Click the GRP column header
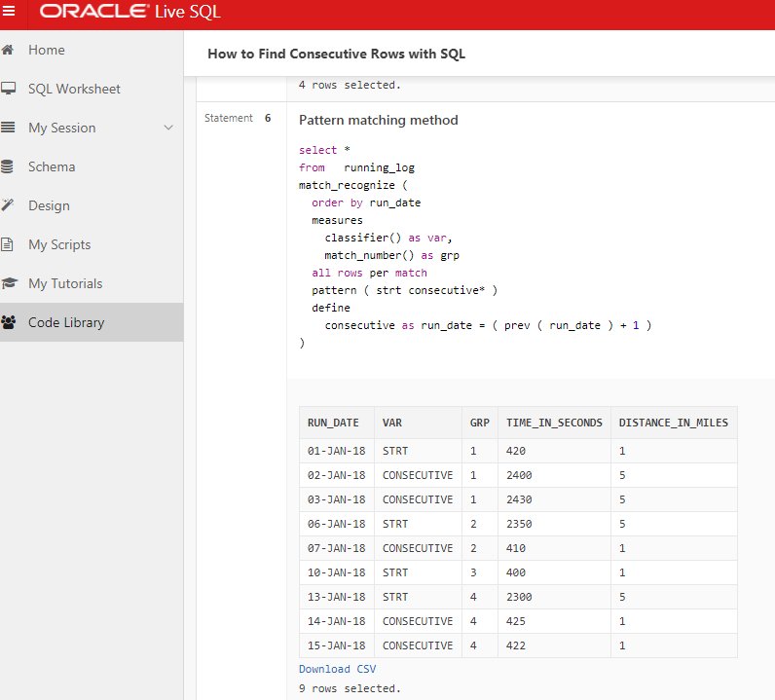The width and height of the screenshot is (775, 700). coord(479,423)
